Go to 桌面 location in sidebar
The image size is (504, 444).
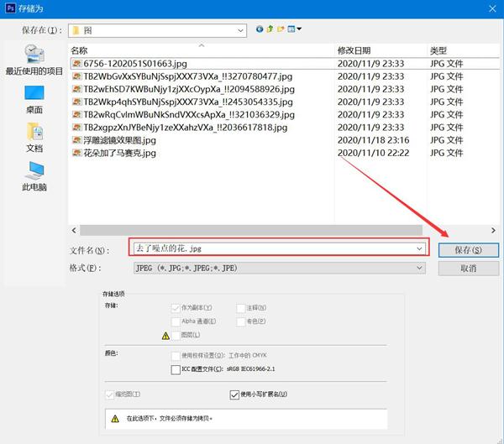coord(34,100)
